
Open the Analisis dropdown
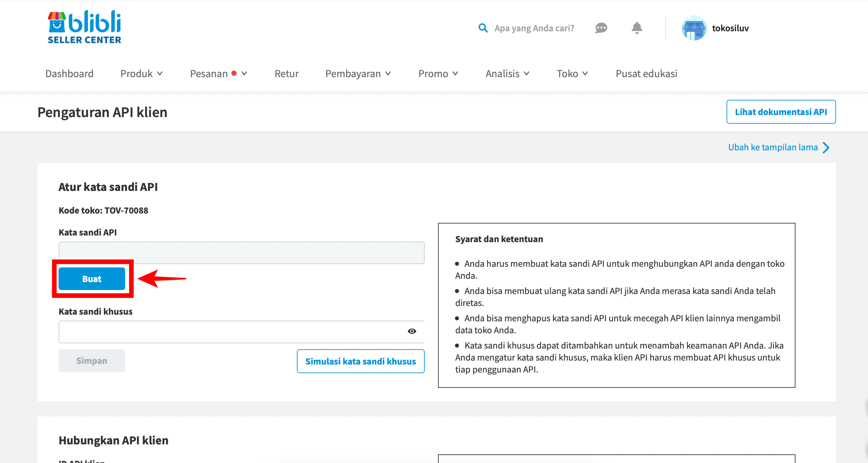pos(507,74)
